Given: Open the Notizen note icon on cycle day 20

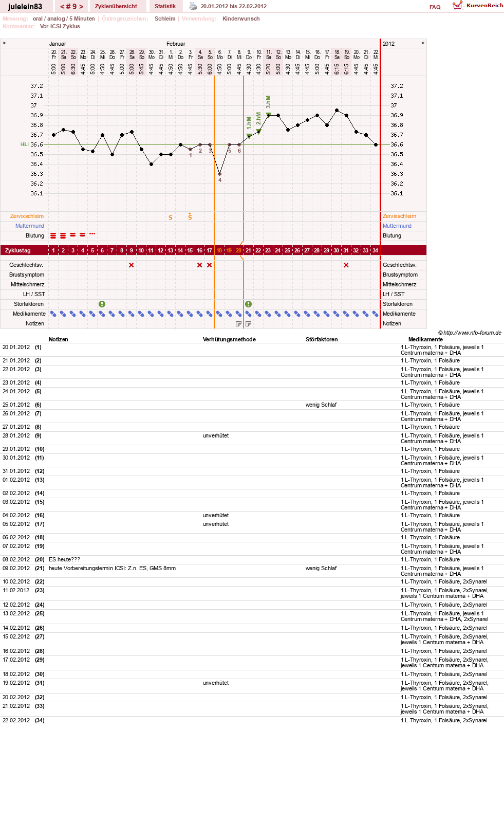Looking at the screenshot, I should coord(239,324).
